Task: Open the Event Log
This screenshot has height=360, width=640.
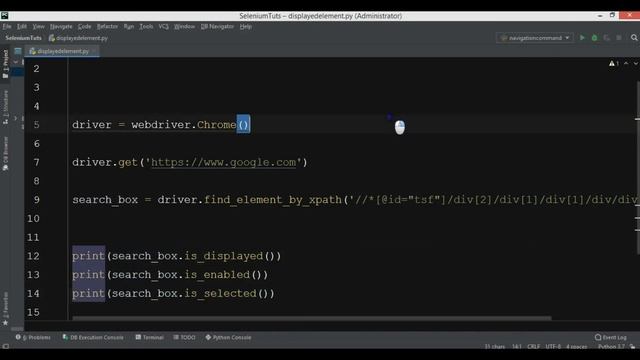Action: point(611,338)
